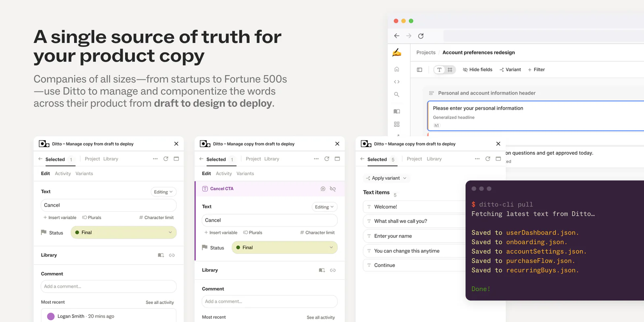Open Library tab in first plugin panel

pyautogui.click(x=111, y=159)
